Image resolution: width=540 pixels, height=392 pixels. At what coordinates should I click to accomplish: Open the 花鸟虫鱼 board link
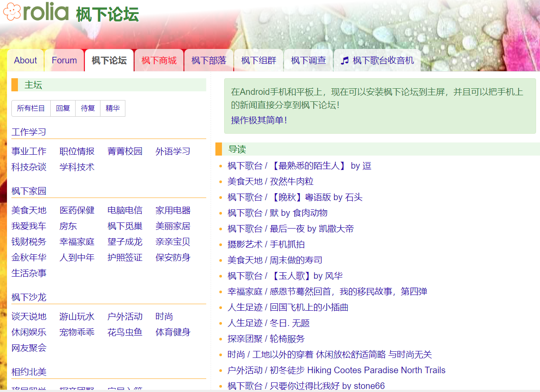click(x=125, y=332)
